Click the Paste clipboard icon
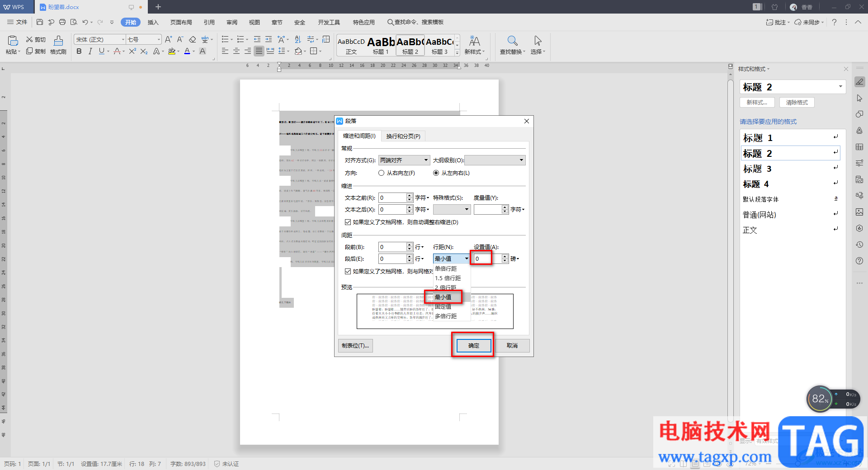Viewport: 868px width, 470px height. click(x=13, y=41)
